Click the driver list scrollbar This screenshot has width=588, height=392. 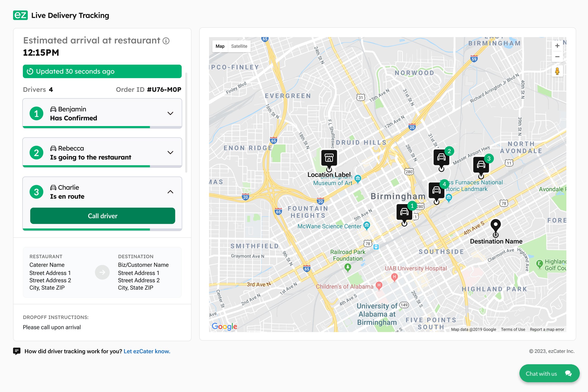186,122
